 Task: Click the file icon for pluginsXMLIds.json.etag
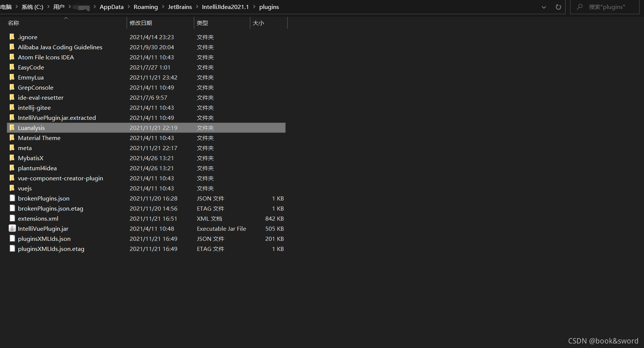(x=12, y=248)
